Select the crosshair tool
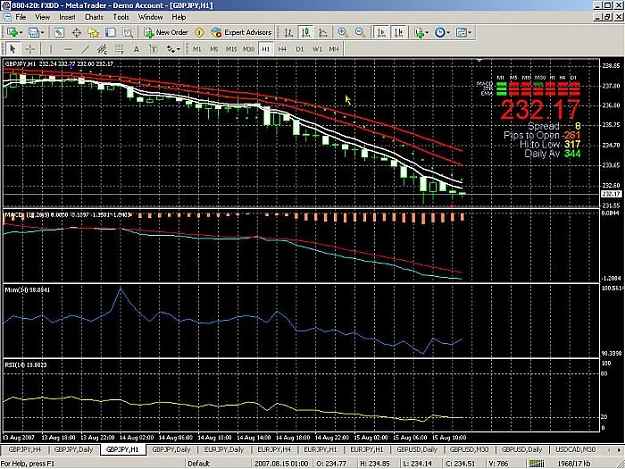Screen dimensions: 625x469 (30, 49)
